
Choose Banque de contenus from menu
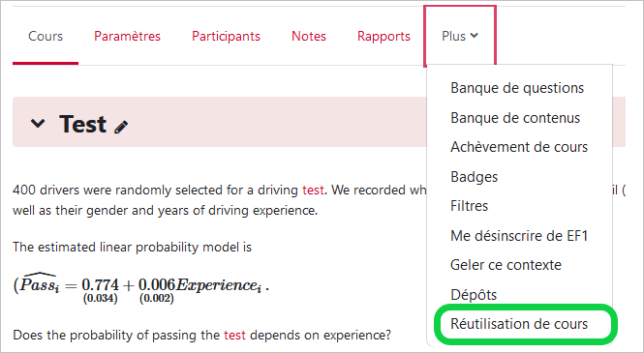click(x=515, y=118)
